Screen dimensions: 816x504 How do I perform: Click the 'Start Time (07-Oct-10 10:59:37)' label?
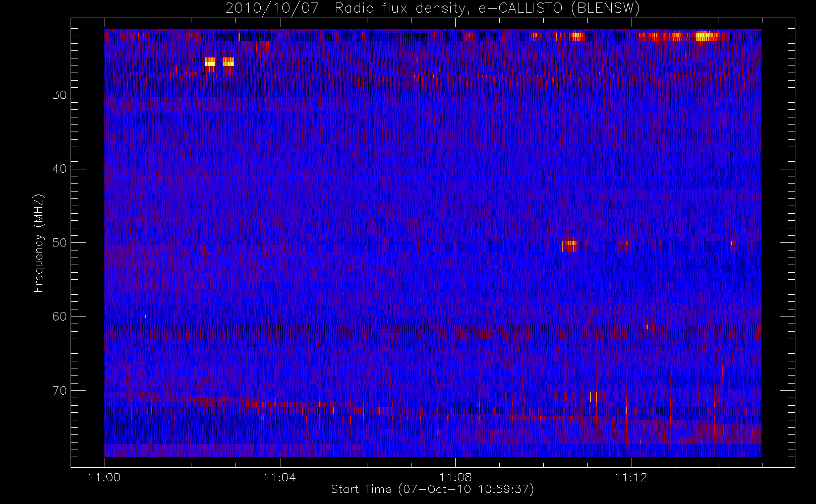point(432,489)
